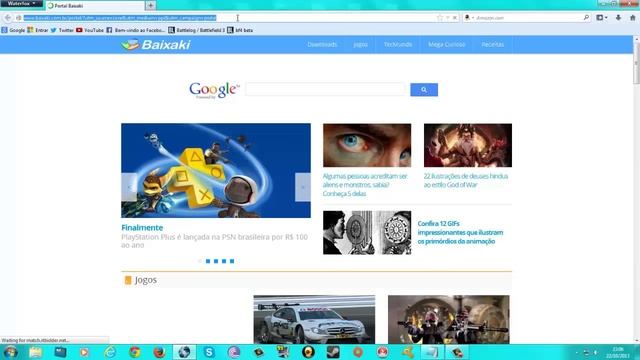
Task: Click the highlighted URL address bar
Action: [x=229, y=18]
